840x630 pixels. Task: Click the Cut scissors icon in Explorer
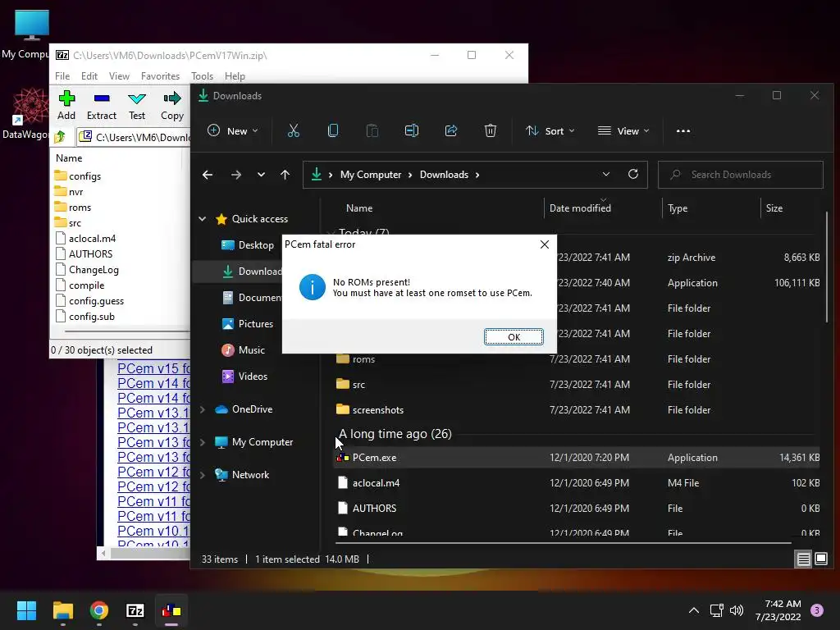click(x=294, y=130)
